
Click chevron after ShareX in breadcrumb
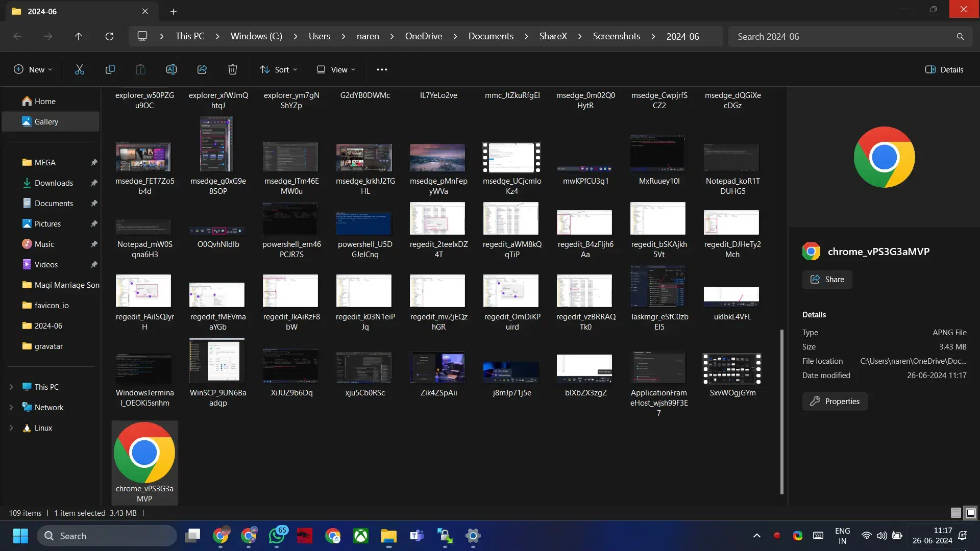click(x=580, y=36)
